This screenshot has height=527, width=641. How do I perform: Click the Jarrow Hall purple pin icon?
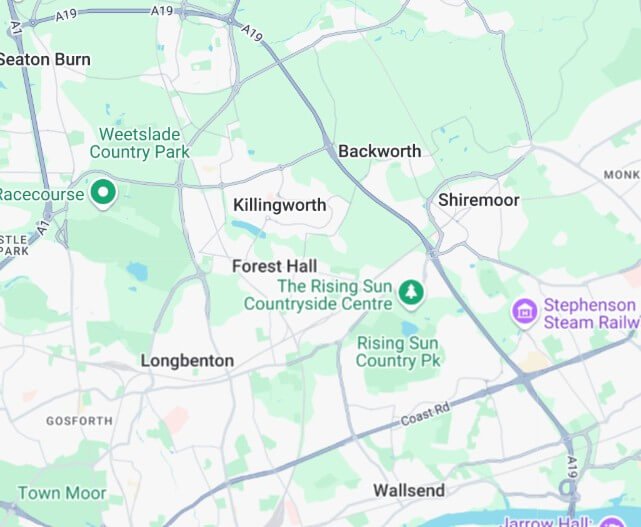[x=612, y=523]
